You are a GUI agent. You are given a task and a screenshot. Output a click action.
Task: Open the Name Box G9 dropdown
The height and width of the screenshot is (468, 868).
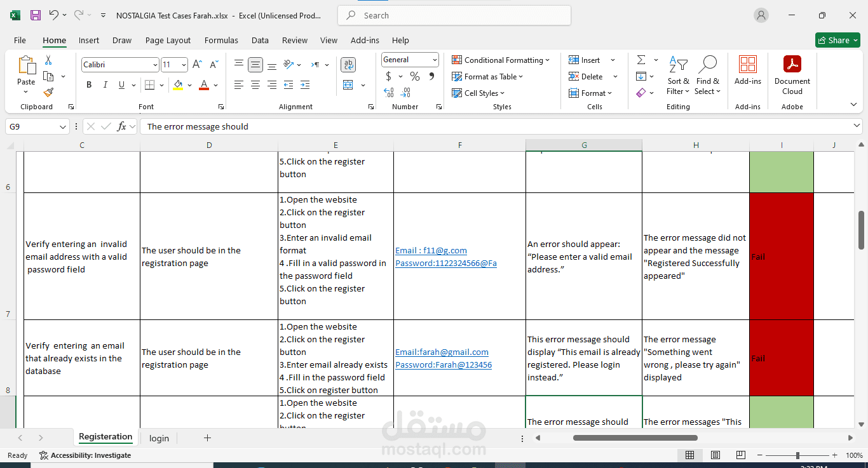(x=63, y=126)
